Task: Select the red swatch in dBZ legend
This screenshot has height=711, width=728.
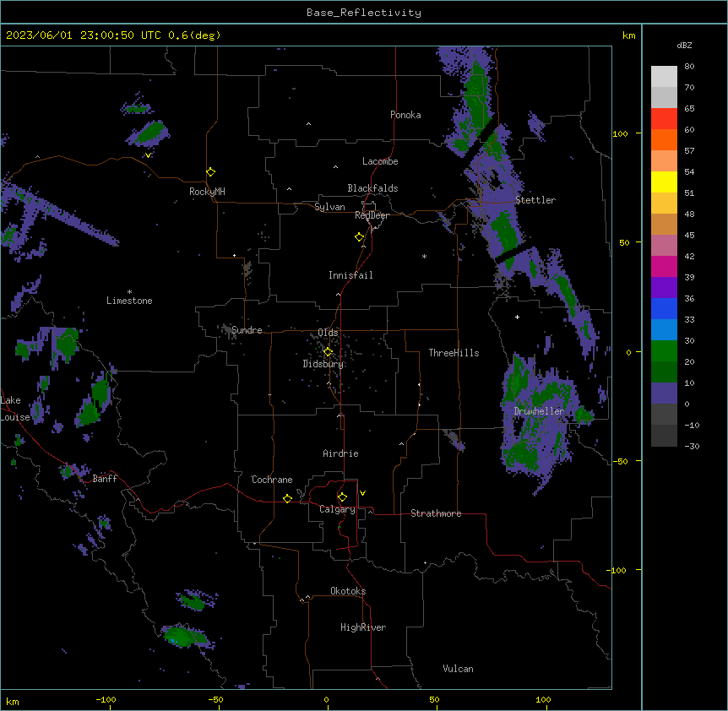Action: click(664, 118)
